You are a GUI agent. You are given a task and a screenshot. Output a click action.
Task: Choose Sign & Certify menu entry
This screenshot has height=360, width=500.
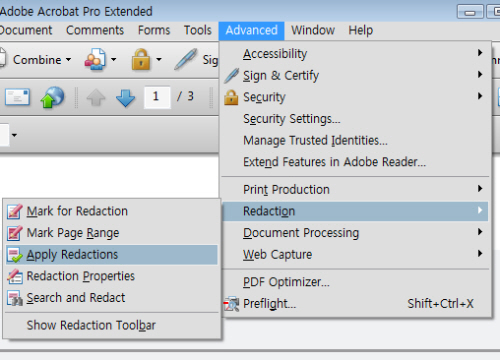355,76
